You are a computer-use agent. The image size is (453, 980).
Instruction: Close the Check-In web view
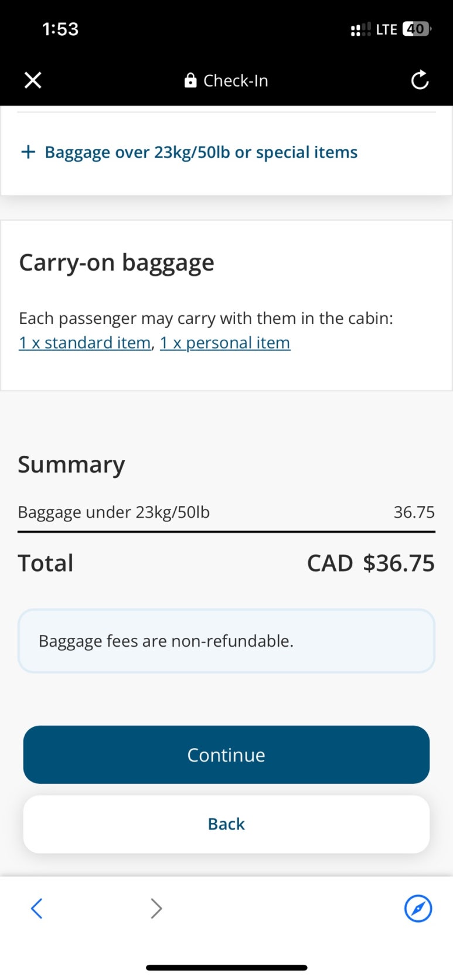(33, 80)
